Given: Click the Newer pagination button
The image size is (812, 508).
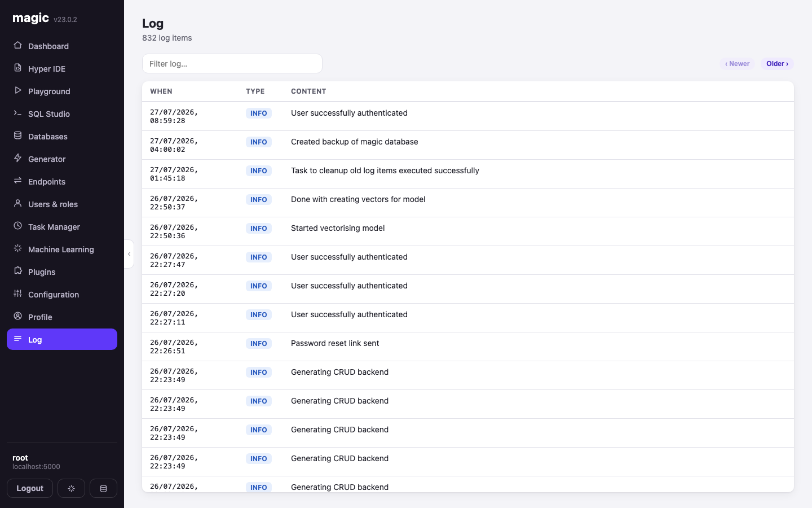Looking at the screenshot, I should [737, 64].
